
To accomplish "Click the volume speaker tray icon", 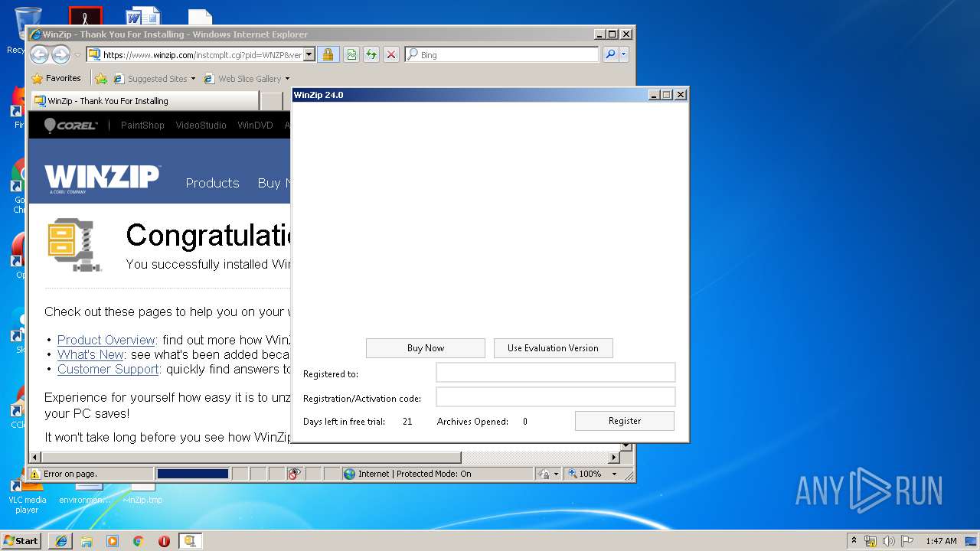I will pyautogui.click(x=888, y=541).
